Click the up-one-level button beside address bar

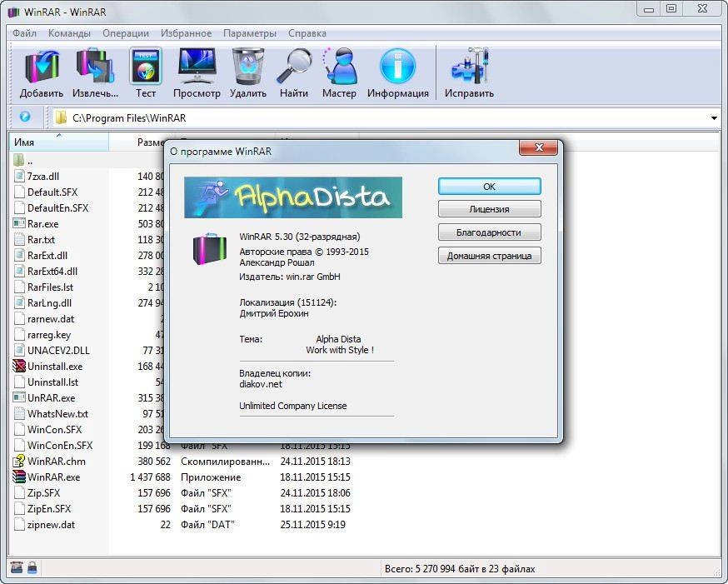tap(25, 117)
